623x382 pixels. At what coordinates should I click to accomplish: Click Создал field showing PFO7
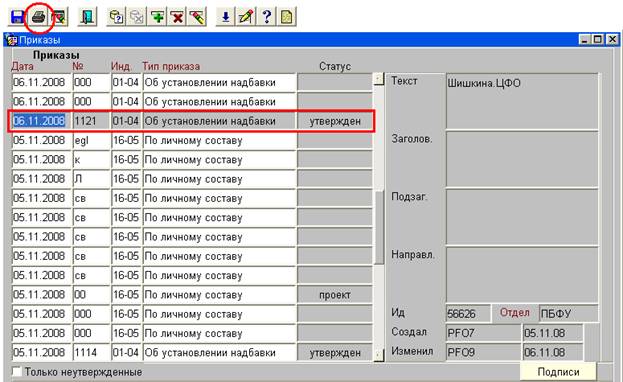click(483, 333)
